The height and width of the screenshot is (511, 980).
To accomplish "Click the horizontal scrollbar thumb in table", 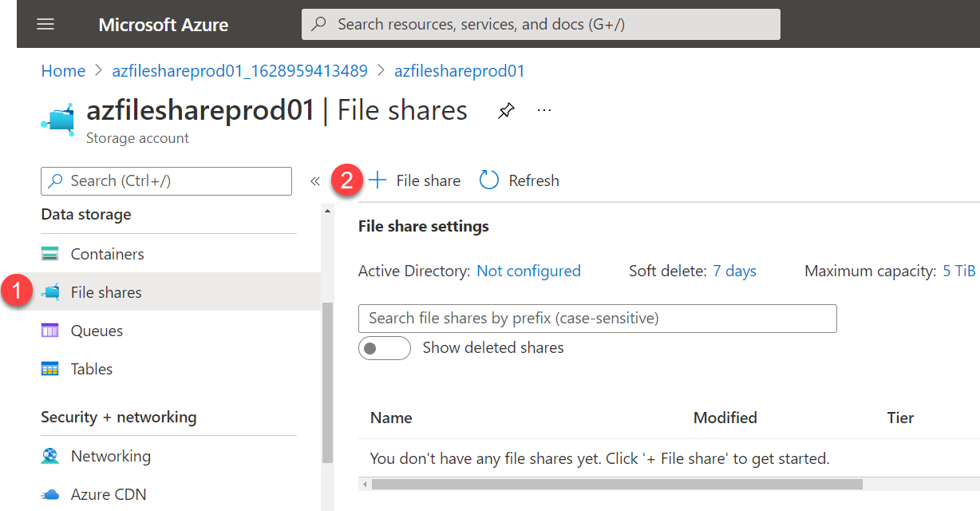I will coord(617,484).
